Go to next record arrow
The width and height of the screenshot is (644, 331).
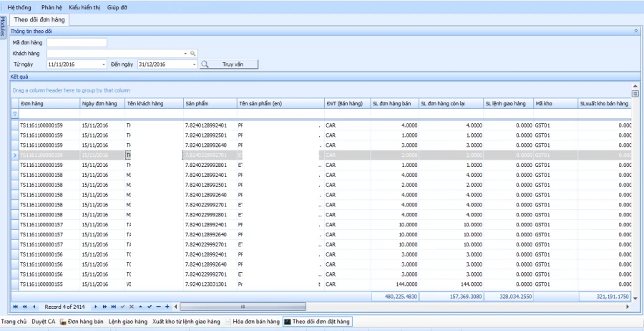pos(96,307)
